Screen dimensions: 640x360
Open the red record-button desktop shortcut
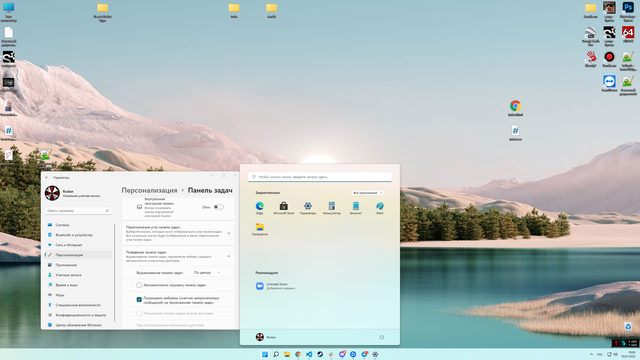click(609, 59)
